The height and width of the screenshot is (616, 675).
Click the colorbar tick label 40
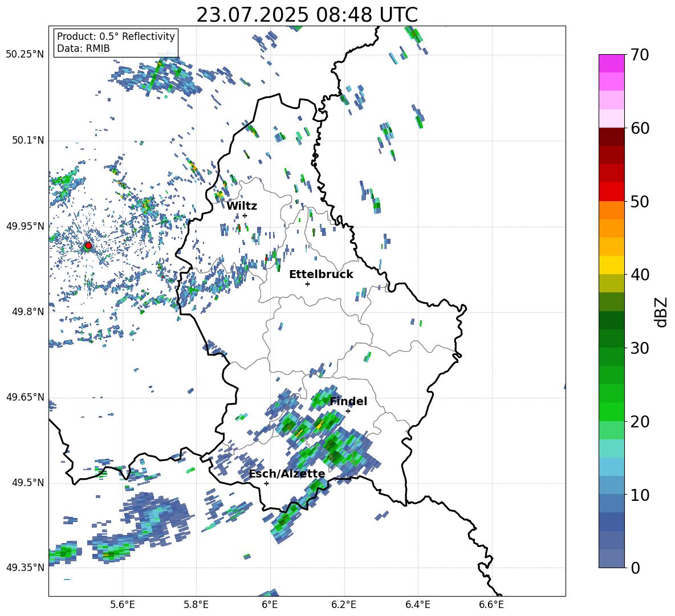(640, 275)
